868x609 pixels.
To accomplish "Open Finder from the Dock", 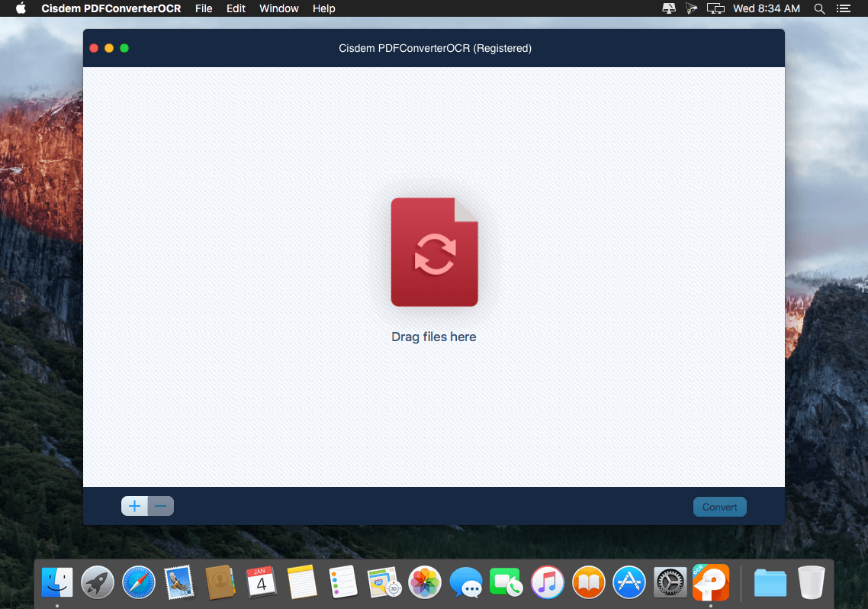I will tap(57, 582).
